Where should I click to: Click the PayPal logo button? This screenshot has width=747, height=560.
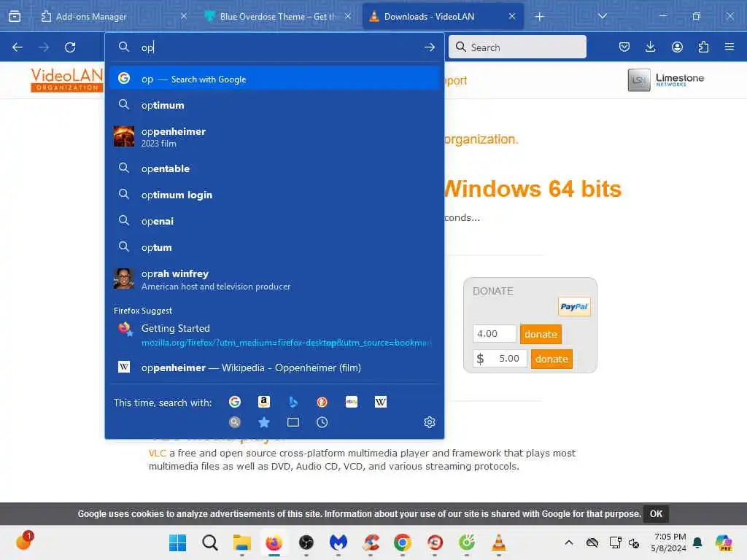574,307
